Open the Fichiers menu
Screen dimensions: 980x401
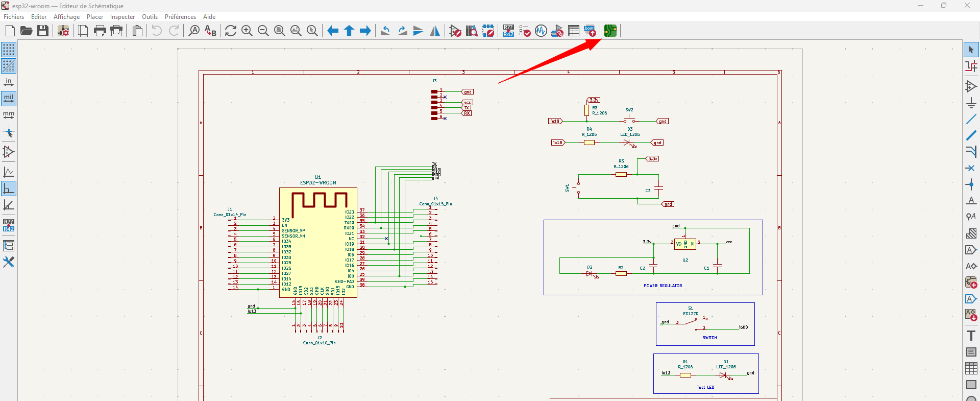click(x=14, y=17)
